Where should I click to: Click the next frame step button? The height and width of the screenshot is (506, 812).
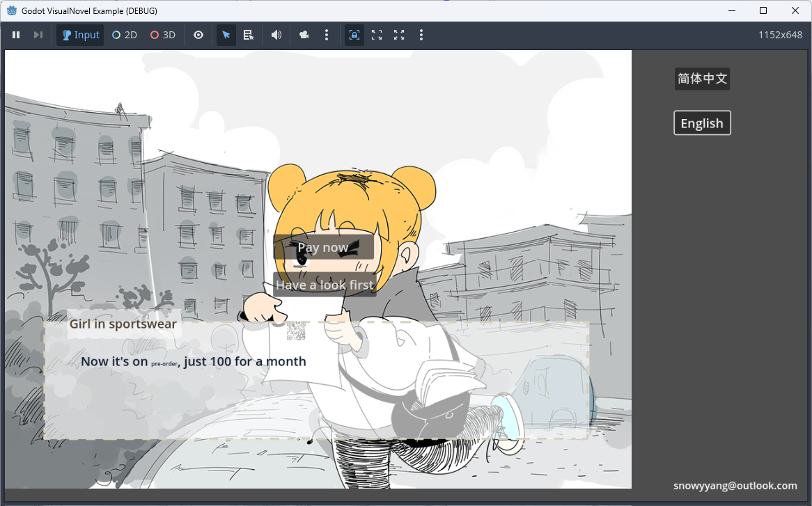point(38,35)
